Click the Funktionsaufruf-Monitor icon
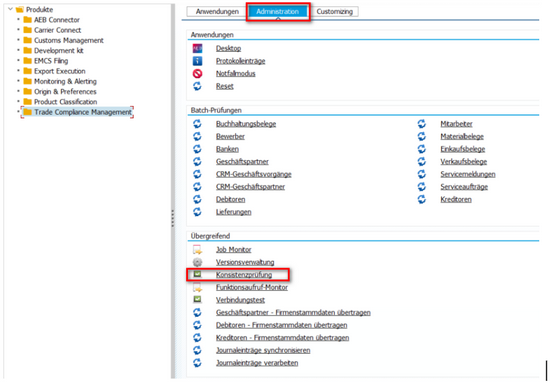The image size is (550, 383). click(197, 288)
